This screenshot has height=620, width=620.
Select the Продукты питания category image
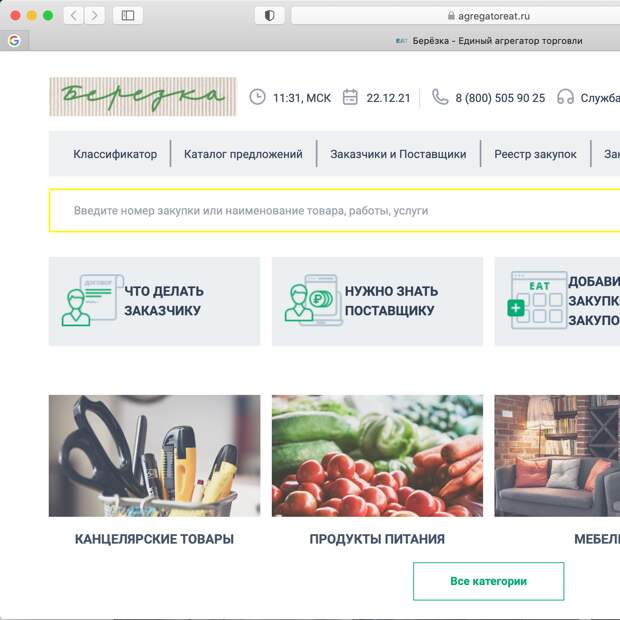click(x=377, y=456)
